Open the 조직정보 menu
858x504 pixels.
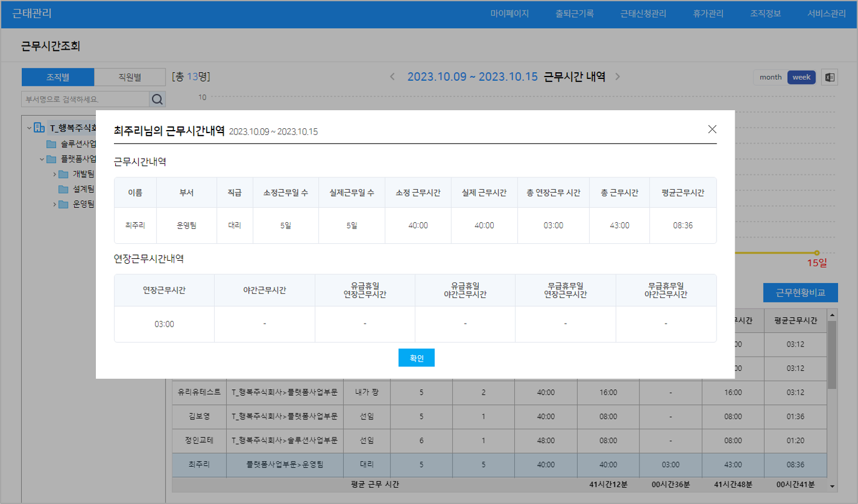(765, 14)
